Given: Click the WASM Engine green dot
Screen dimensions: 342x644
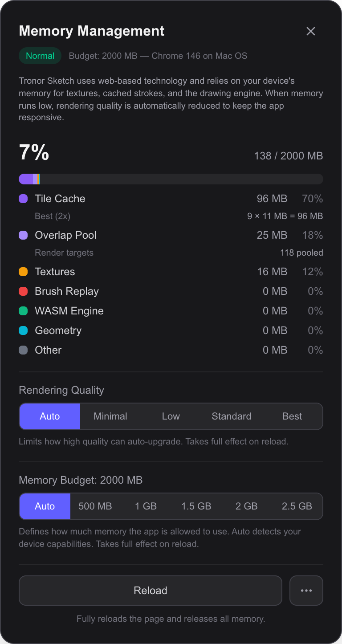Looking at the screenshot, I should coord(23,311).
